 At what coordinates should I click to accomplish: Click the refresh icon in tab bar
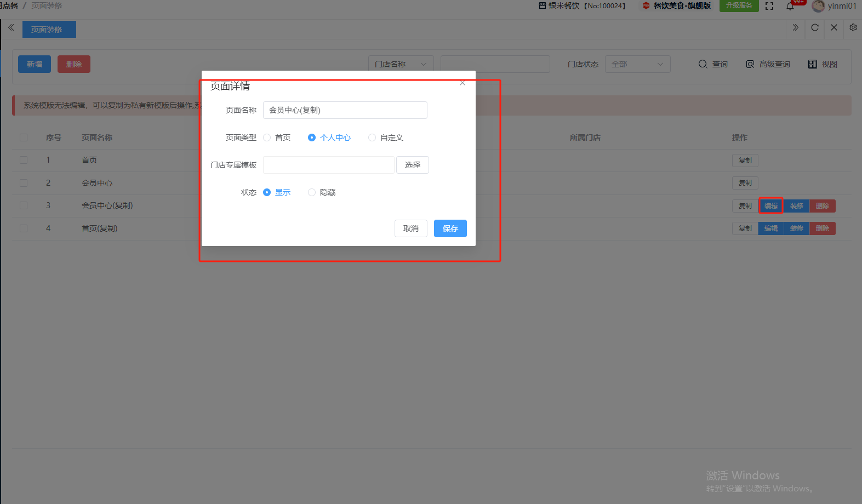point(815,28)
